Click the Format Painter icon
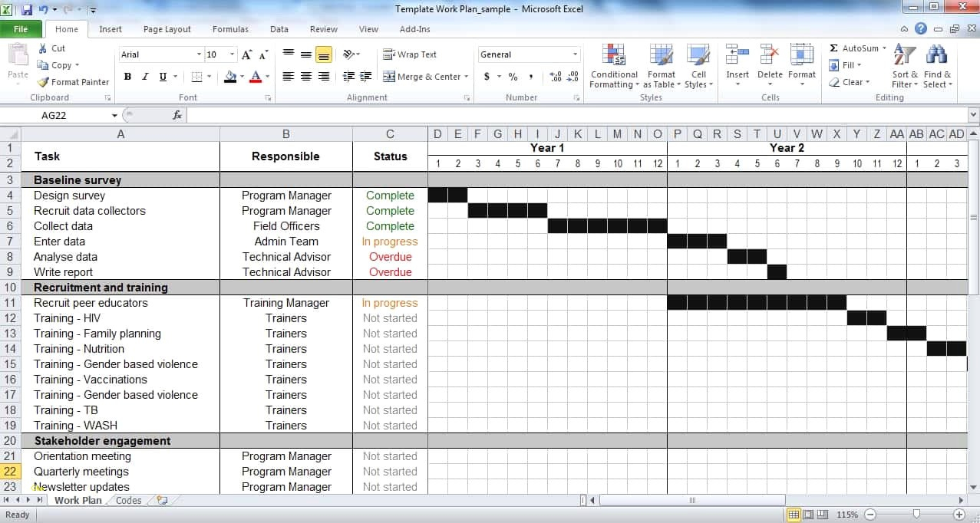Image resolution: width=980 pixels, height=523 pixels. tap(44, 82)
